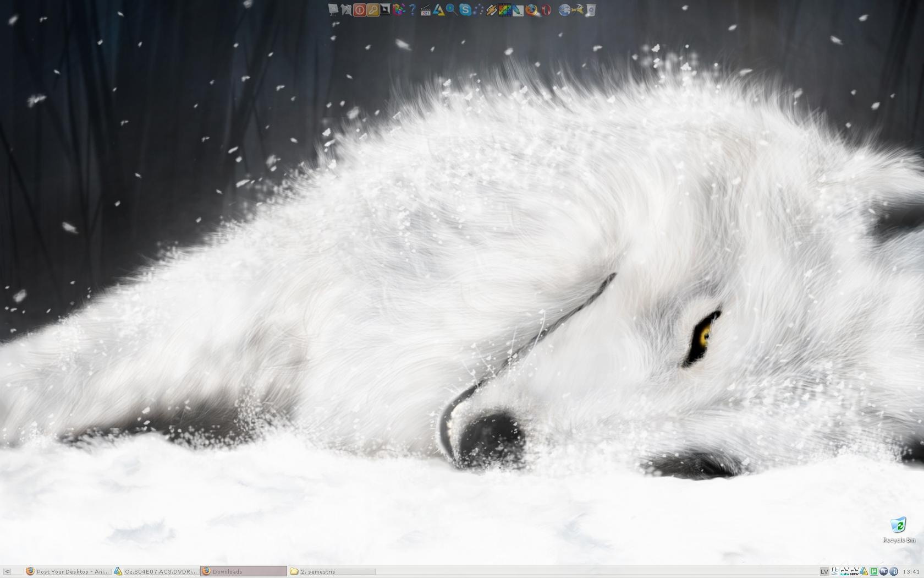Launch Winamp lightning bolt dock icon
Screen dimensions: 924x578
492,10
